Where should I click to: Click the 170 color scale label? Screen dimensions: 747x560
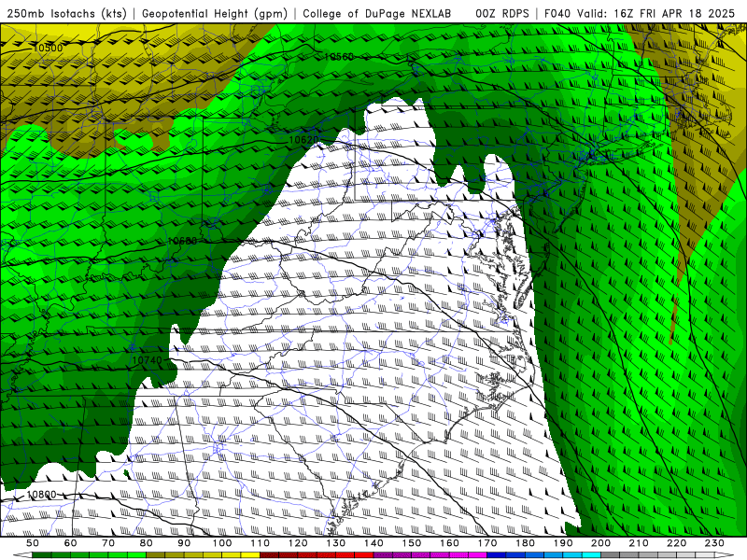[x=486, y=543]
